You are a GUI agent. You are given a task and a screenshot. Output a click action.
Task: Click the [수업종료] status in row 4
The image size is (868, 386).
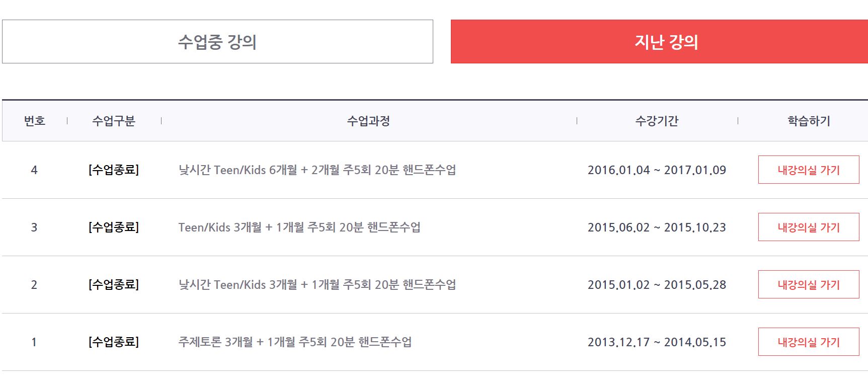tap(114, 170)
